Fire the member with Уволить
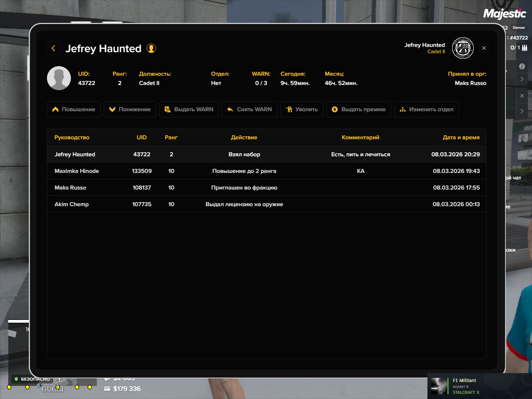Viewport: 532px width, 399px height. [x=302, y=109]
